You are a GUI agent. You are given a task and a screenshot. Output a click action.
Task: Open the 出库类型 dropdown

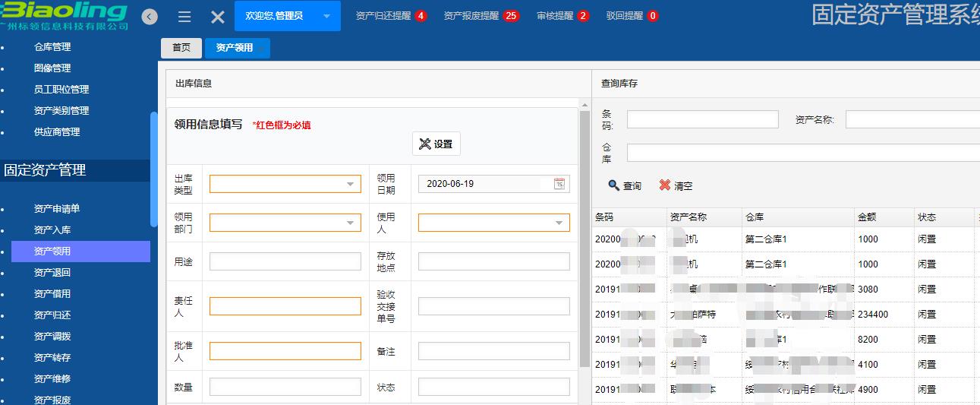(x=350, y=184)
